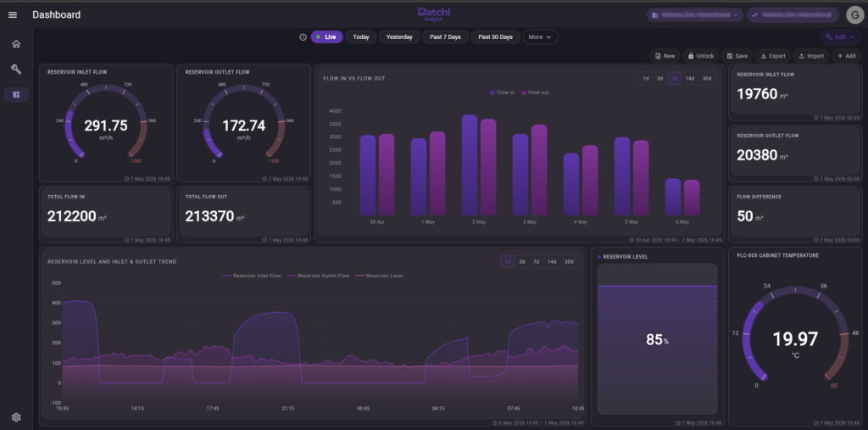
Task: Create a New dashboard
Action: (x=665, y=56)
